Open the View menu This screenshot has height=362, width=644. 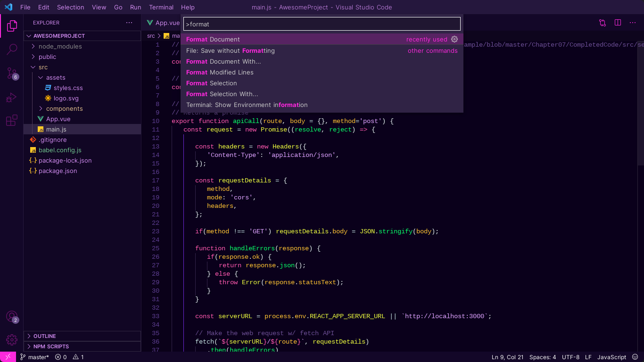coord(99,7)
